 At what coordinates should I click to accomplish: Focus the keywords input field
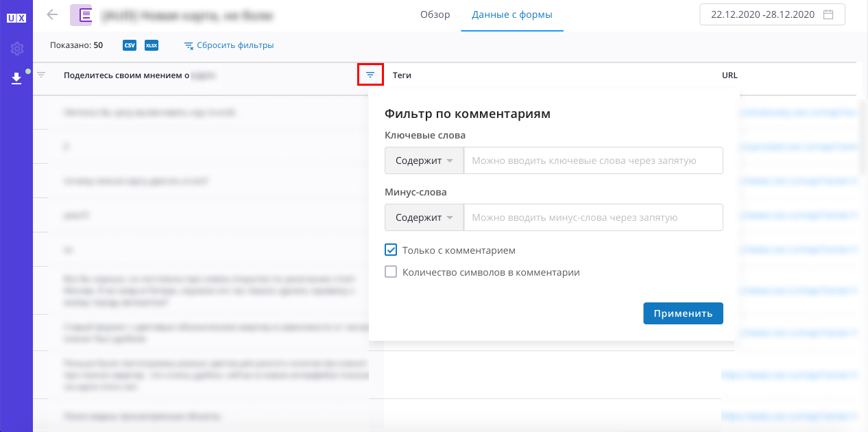(594, 160)
